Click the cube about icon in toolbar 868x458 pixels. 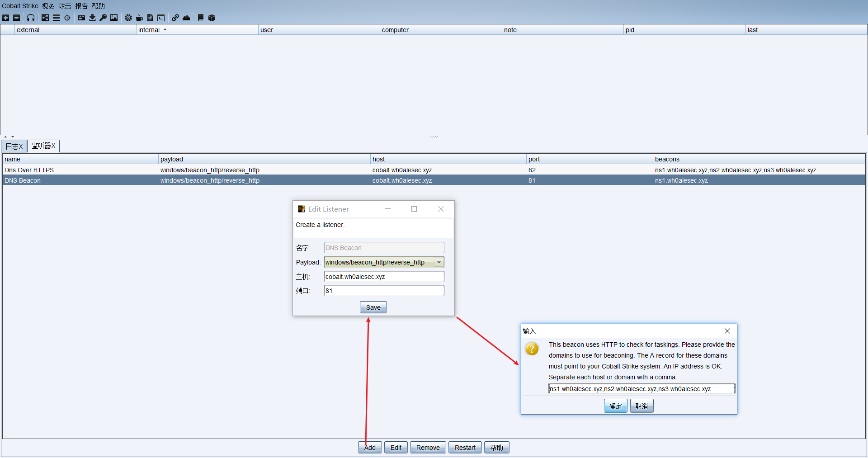point(212,18)
